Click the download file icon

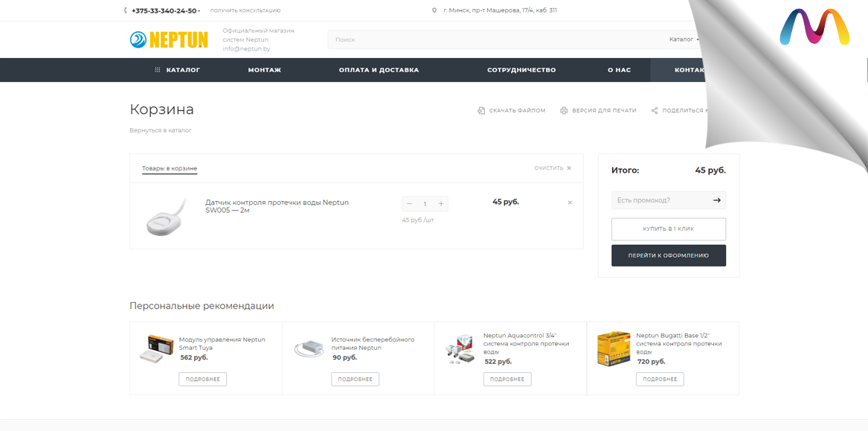[x=481, y=111]
